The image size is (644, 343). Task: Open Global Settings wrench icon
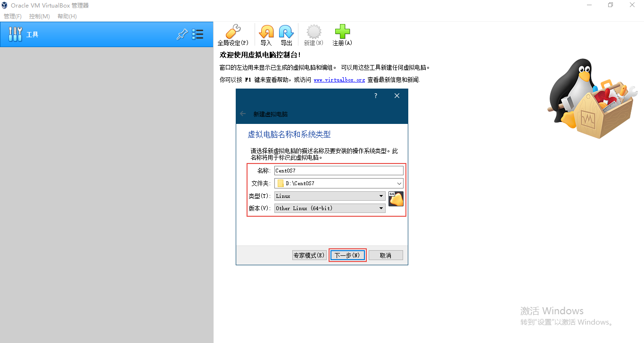pos(233,32)
